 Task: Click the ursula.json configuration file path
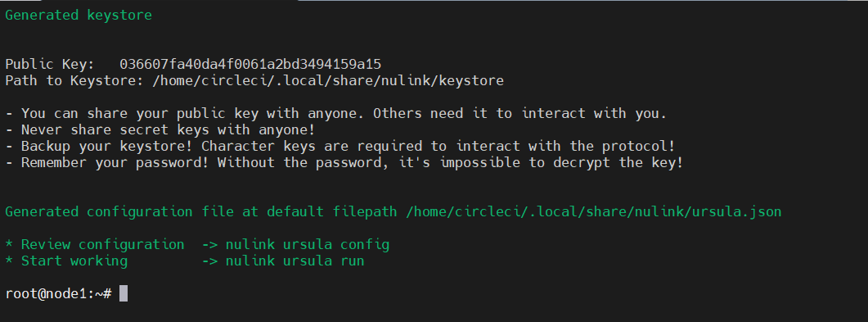[x=593, y=211]
